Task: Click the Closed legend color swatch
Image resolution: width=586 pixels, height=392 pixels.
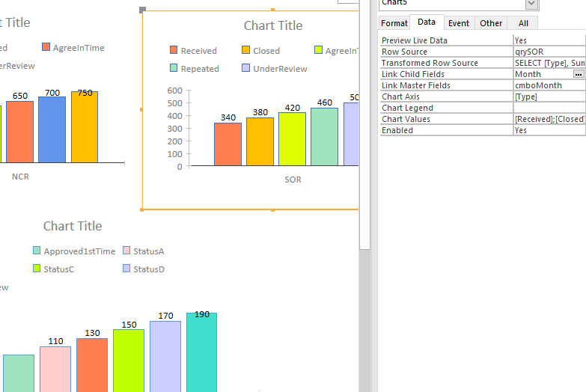Action: point(245,49)
